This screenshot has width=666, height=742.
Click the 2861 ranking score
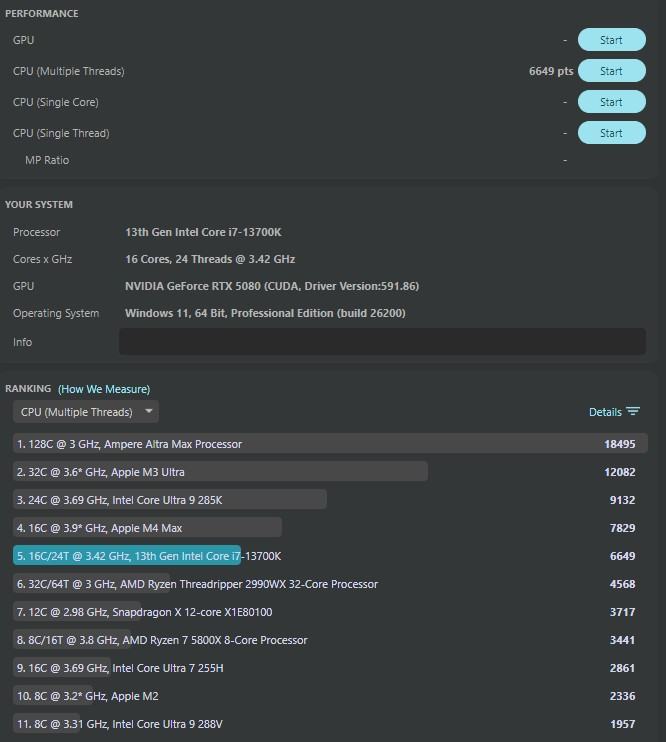[x=622, y=668]
